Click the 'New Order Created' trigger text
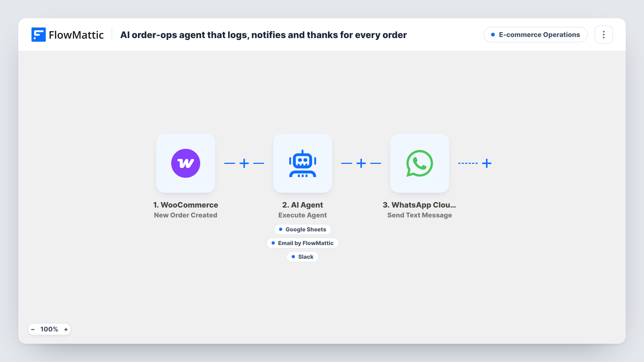This screenshot has width=644, height=362. pos(185,215)
